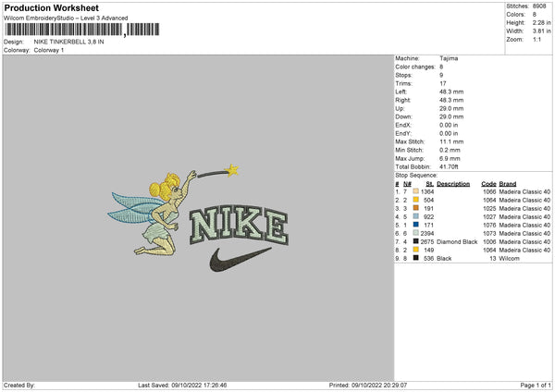
Task: Click the light blue swatch beside 922
Action: [x=415, y=216]
